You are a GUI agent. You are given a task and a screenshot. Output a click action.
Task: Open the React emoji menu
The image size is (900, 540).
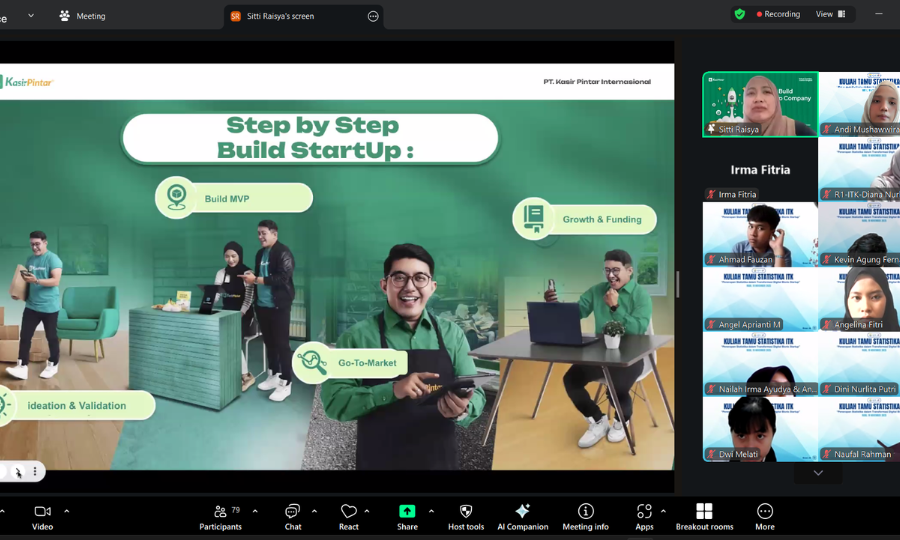tap(348, 517)
